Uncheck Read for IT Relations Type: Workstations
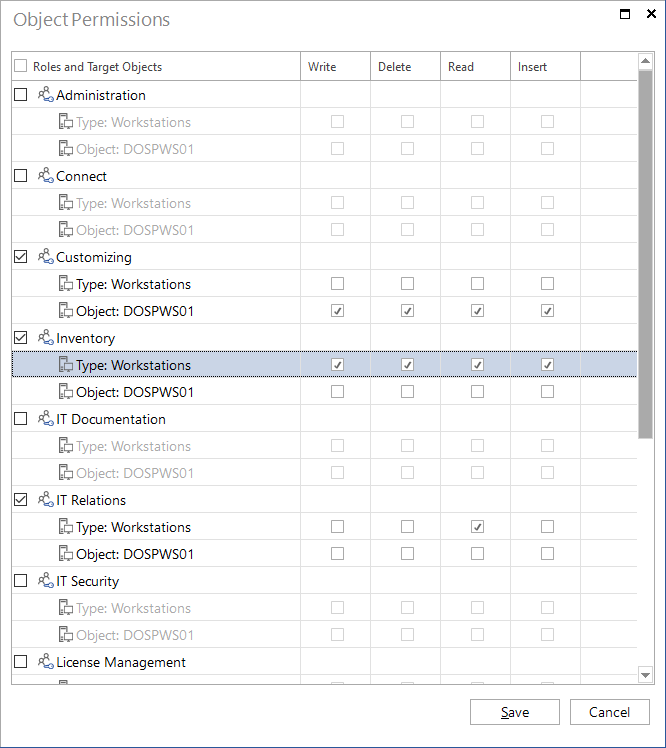The width and height of the screenshot is (666, 748). coord(478,527)
